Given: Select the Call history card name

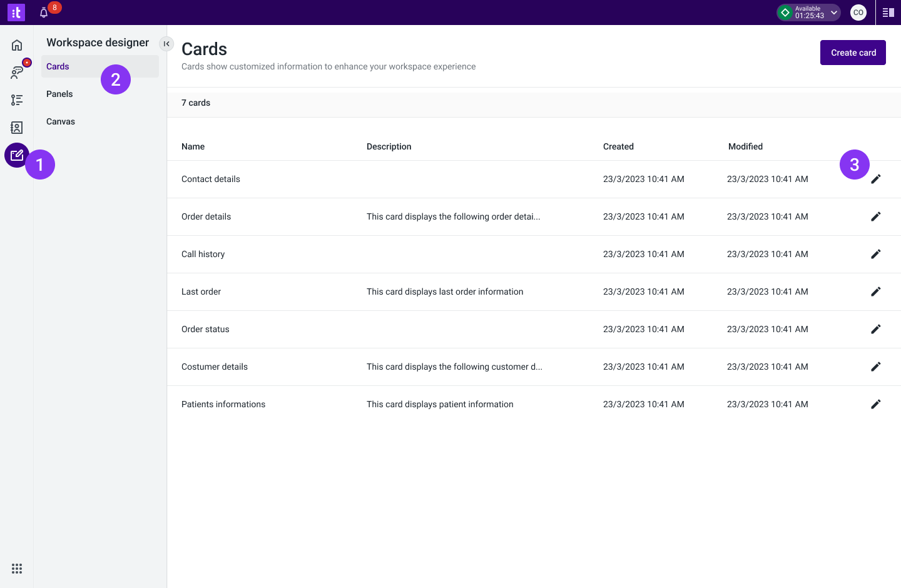Looking at the screenshot, I should [203, 254].
